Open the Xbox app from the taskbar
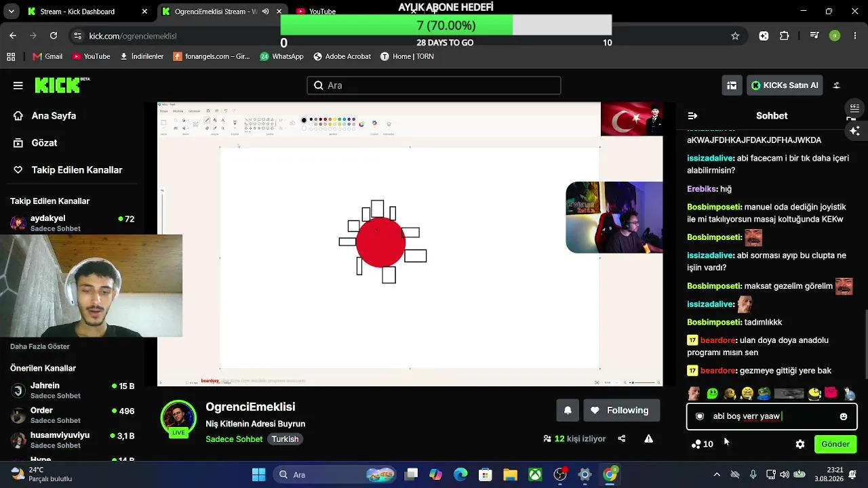868x488 pixels. (x=535, y=474)
